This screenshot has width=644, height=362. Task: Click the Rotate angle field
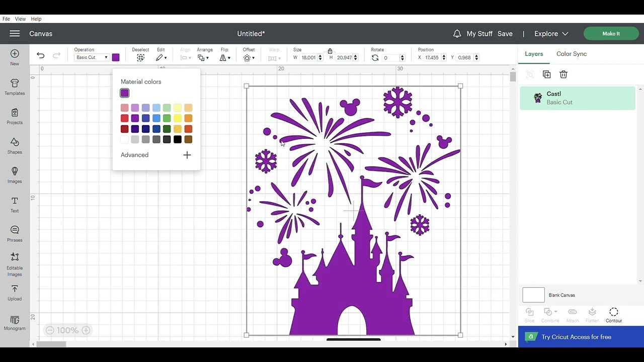[391, 58]
